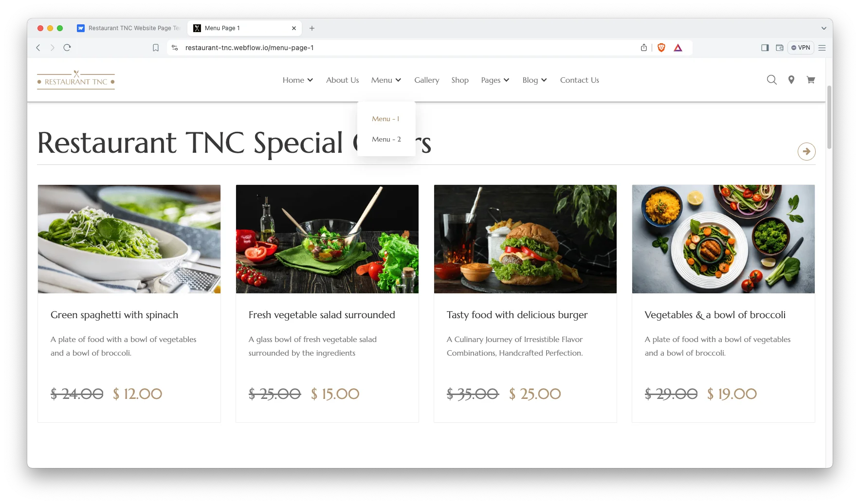Go to the Gallery page

coord(426,80)
